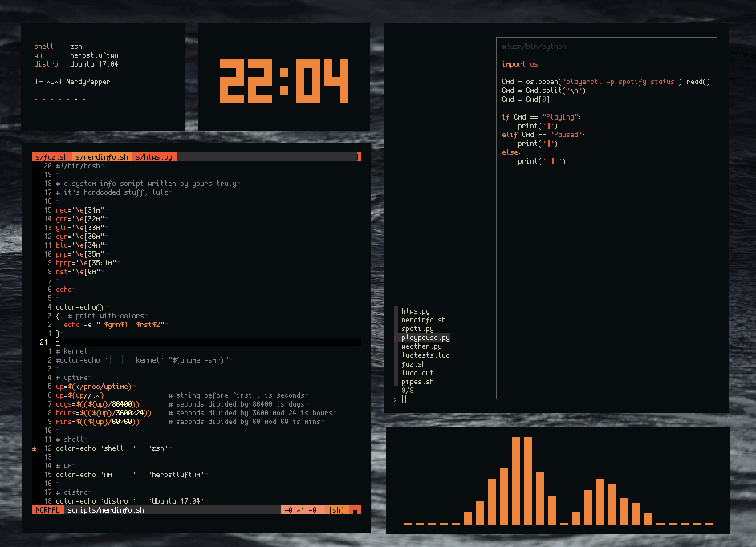Click the color-echo() function definition line
The width and height of the screenshot is (756, 547).
[x=80, y=307]
